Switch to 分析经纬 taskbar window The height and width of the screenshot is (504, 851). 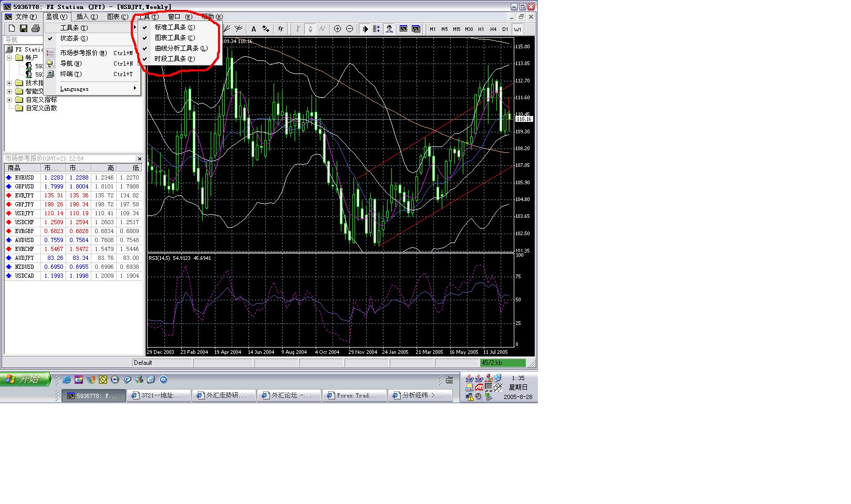coord(419,395)
